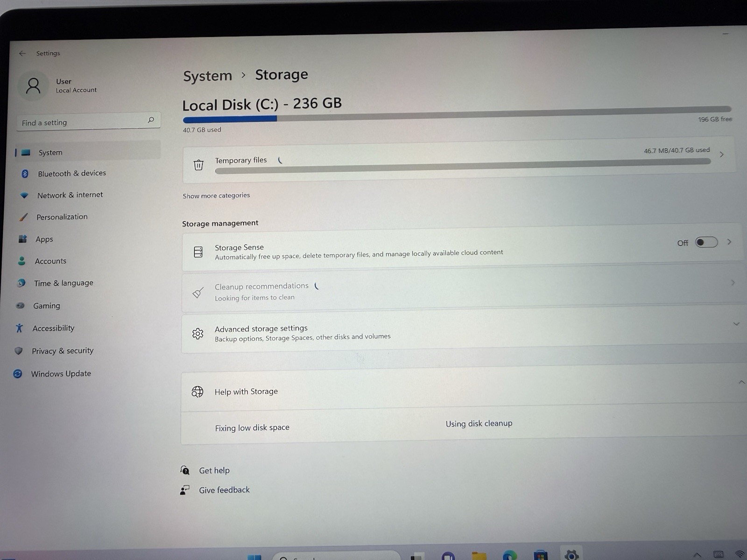This screenshot has width=747, height=560.
Task: Open Storage Sense details chevron
Action: click(729, 242)
